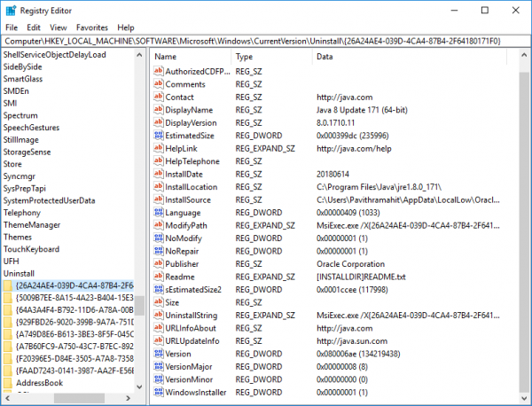532x406 pixels.
Task: Click the tree pane scroll down arrow
Action: (x=139, y=386)
